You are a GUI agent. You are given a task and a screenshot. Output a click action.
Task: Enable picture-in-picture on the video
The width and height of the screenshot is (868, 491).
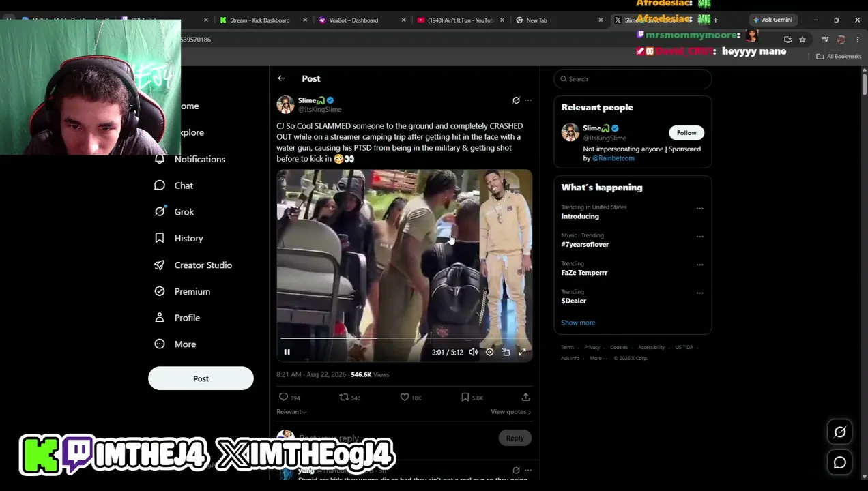506,352
